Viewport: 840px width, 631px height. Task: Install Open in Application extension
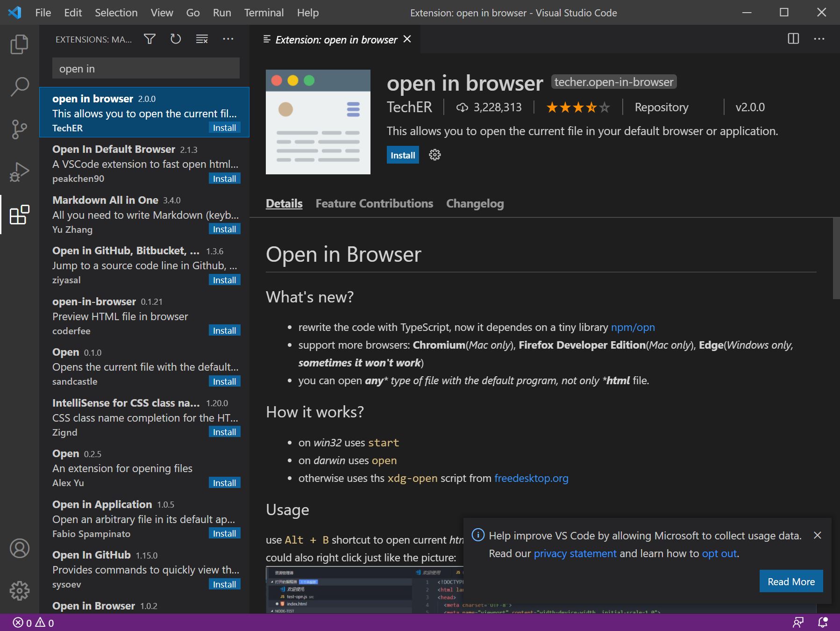point(224,533)
